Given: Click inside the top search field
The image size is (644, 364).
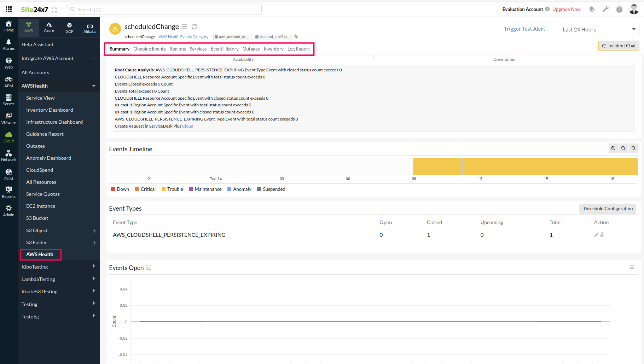Looking at the screenshot, I should point(164,9).
